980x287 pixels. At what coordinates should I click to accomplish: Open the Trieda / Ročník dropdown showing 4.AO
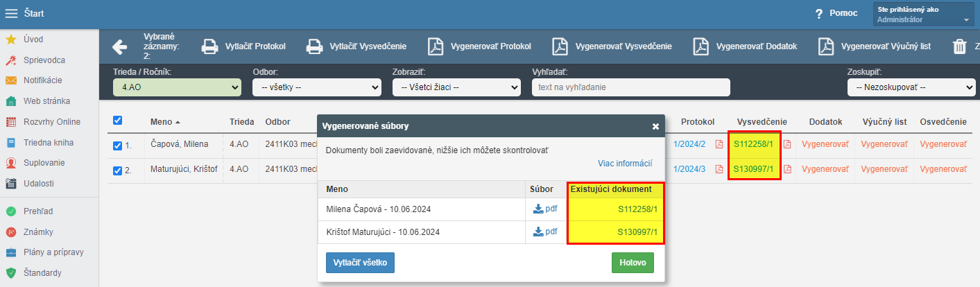point(177,87)
